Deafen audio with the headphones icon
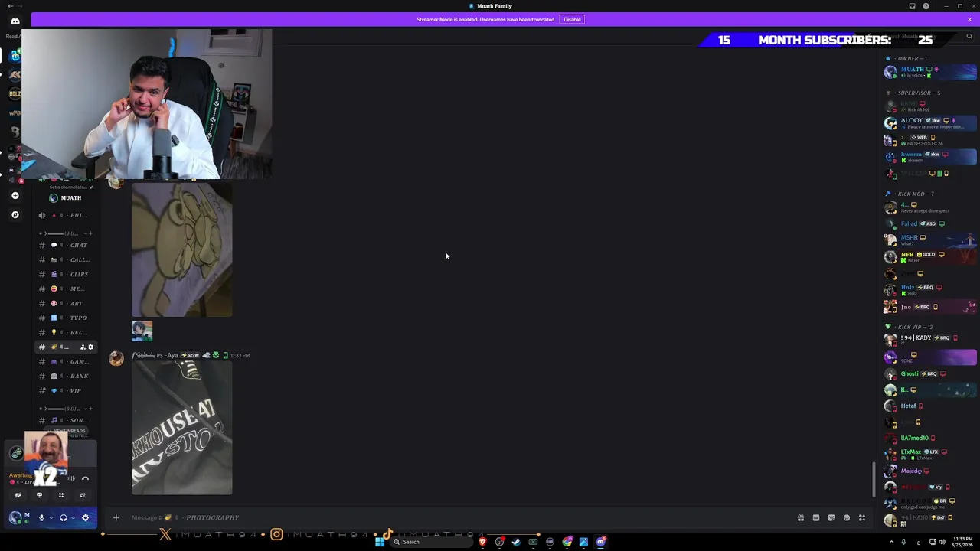The height and width of the screenshot is (551, 980). [x=64, y=518]
